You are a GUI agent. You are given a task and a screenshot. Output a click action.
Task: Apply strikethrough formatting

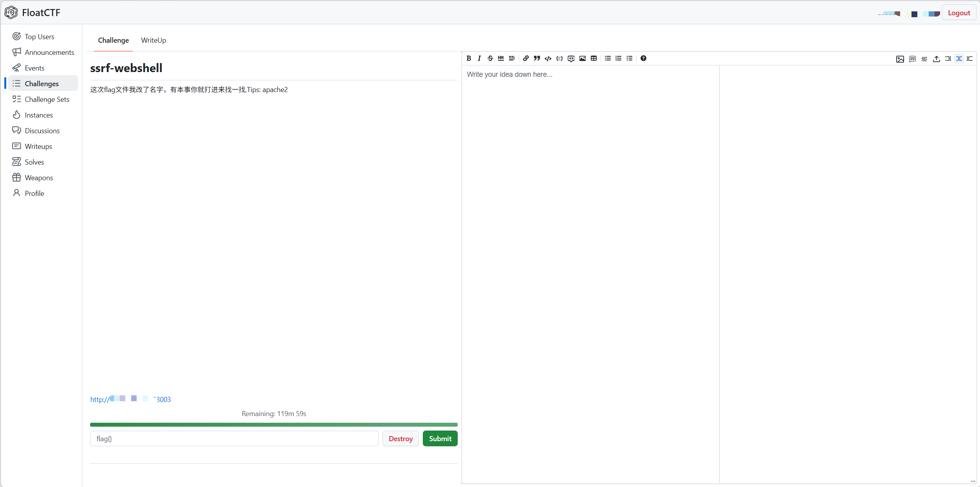tap(490, 58)
